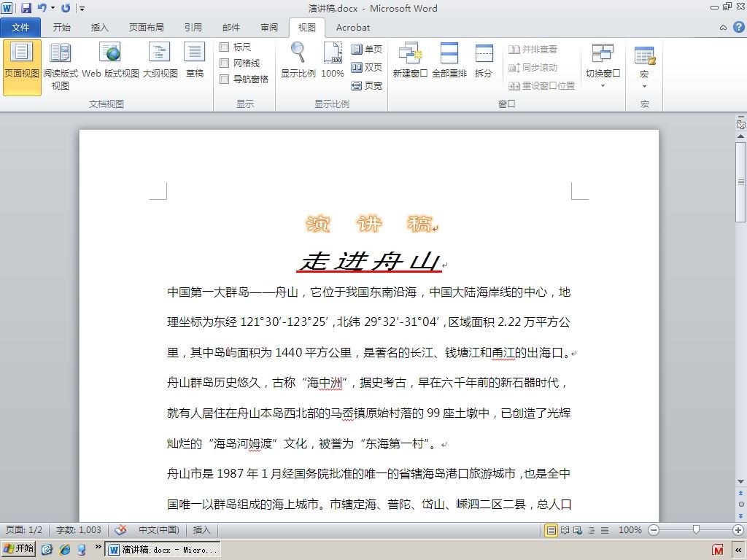The height and width of the screenshot is (560, 747).
Task: Click Draft view icon in status bar
Action: [x=605, y=530]
